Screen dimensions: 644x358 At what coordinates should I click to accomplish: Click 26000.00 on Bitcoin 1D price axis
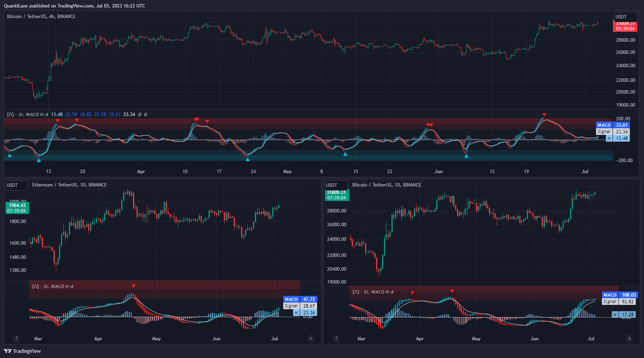337,225
